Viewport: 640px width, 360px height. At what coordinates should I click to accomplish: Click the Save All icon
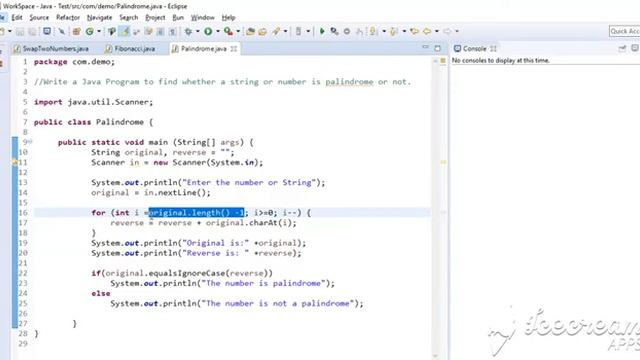coord(32,31)
